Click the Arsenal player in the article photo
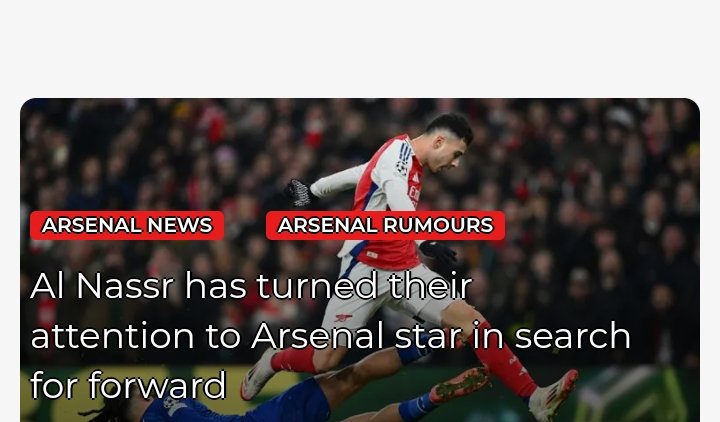The image size is (720, 422). [409, 257]
